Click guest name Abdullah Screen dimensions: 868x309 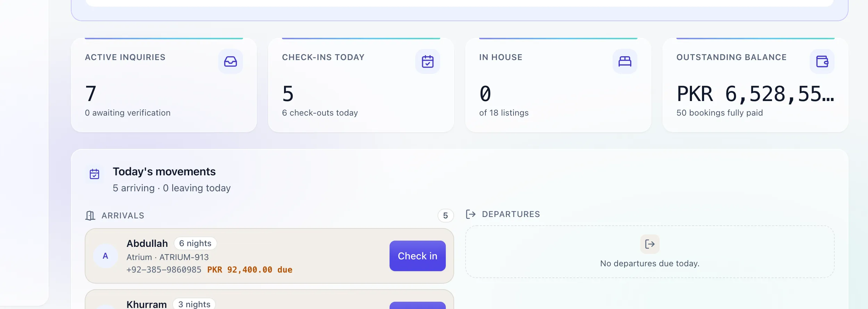(147, 243)
